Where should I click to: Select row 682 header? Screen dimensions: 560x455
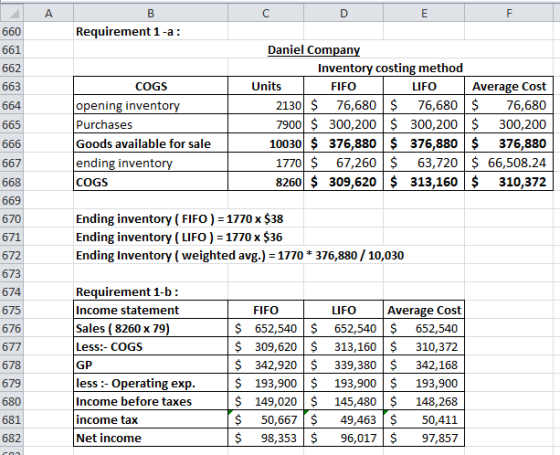click(x=12, y=438)
